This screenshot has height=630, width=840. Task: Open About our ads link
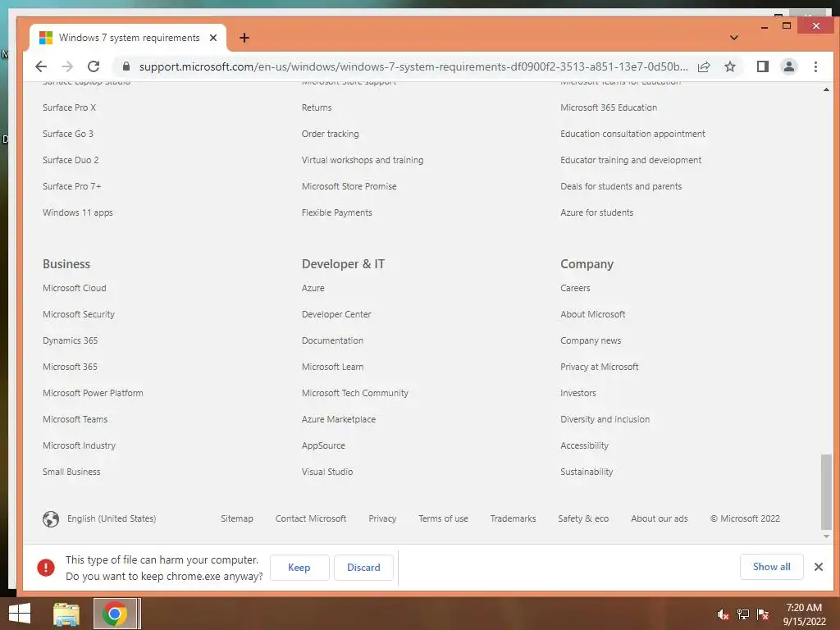tap(659, 518)
